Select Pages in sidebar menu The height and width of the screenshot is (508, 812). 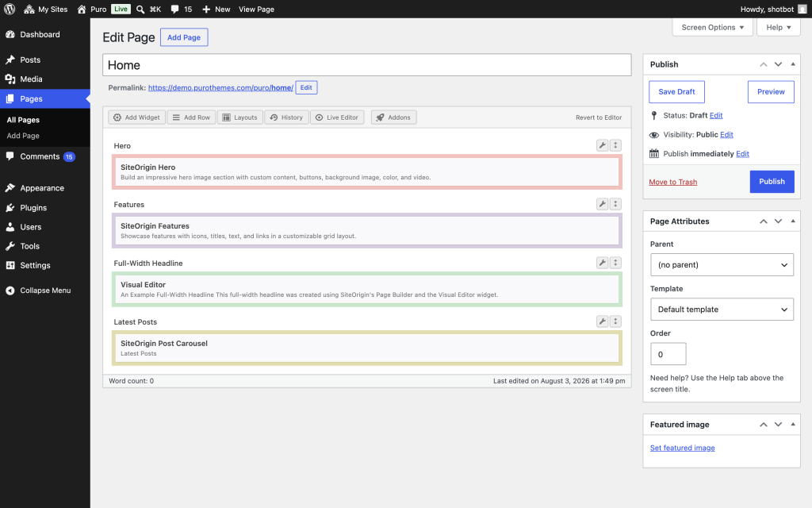click(x=45, y=98)
